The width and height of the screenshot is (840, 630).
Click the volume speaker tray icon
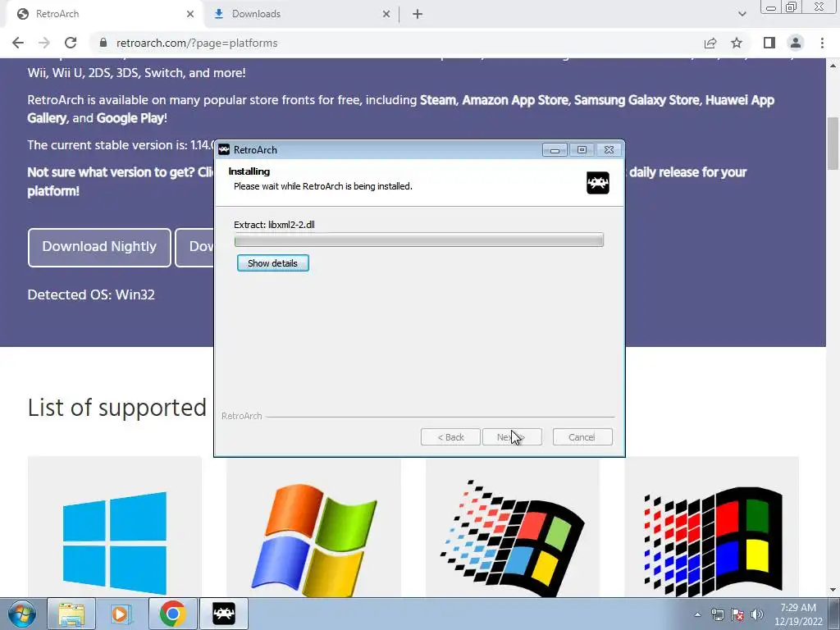pyautogui.click(x=757, y=614)
